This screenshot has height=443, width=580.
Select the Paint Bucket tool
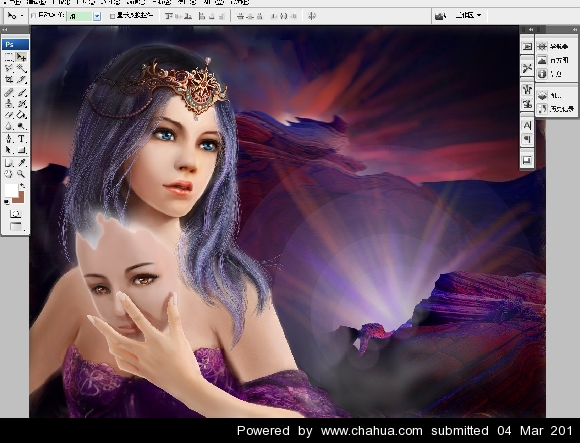pos(21,115)
